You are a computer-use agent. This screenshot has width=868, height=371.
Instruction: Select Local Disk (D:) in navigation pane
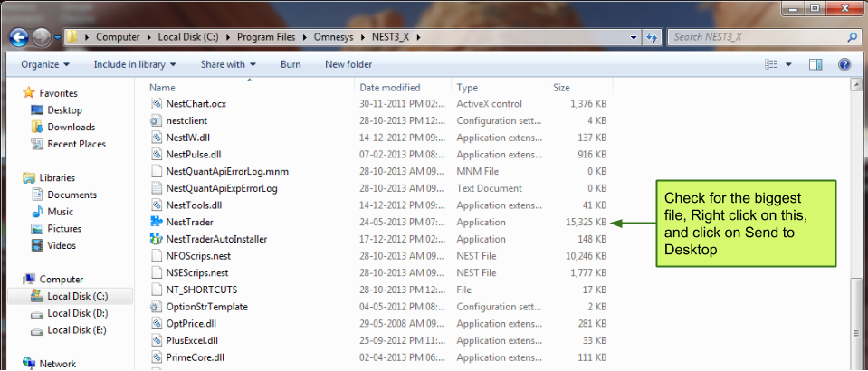click(x=78, y=313)
